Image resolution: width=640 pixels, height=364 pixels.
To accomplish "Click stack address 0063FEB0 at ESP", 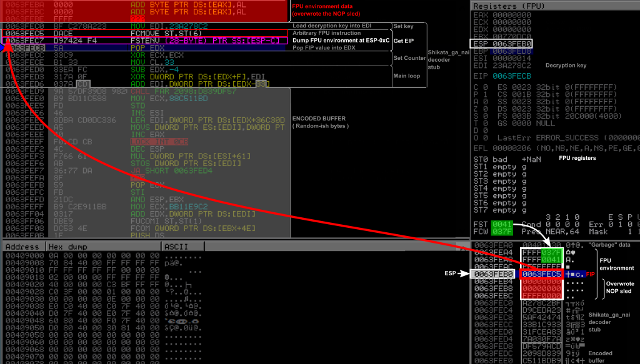I will coord(493,273).
